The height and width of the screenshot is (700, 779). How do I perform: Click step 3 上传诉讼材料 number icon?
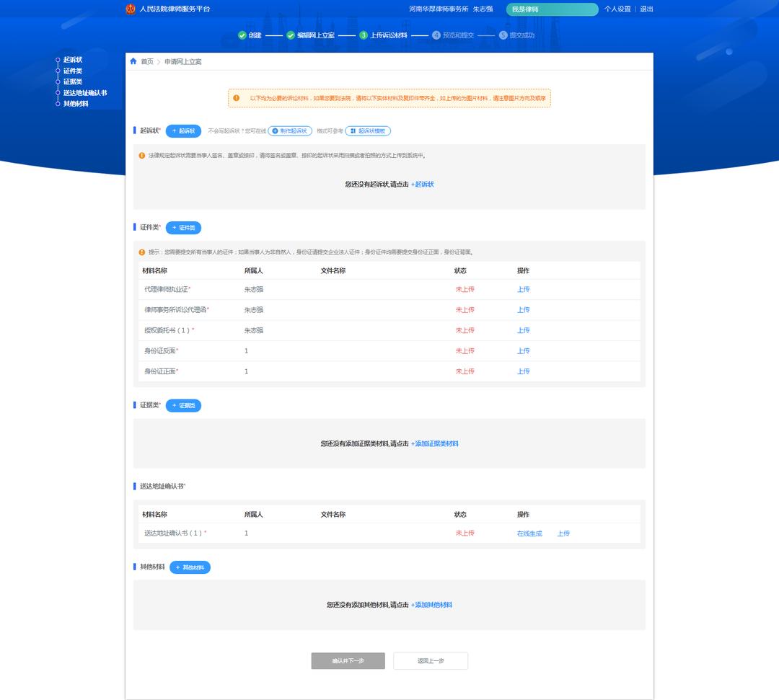(x=364, y=35)
